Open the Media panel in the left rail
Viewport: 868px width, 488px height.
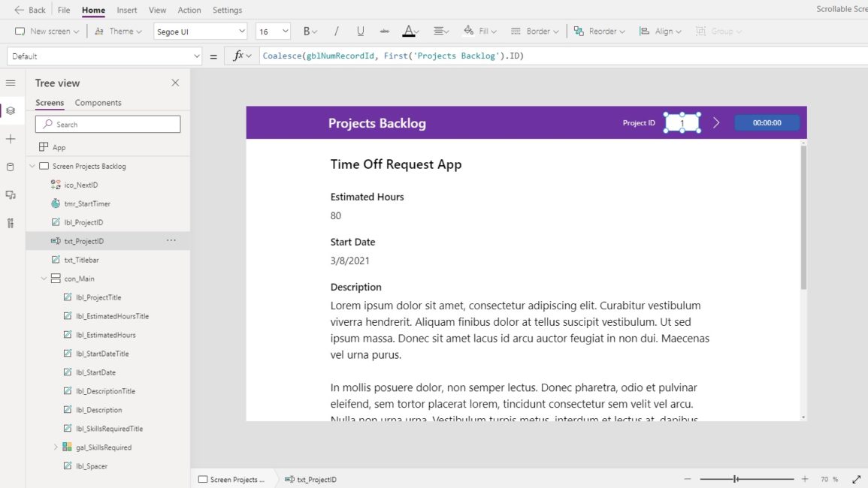pyautogui.click(x=11, y=194)
